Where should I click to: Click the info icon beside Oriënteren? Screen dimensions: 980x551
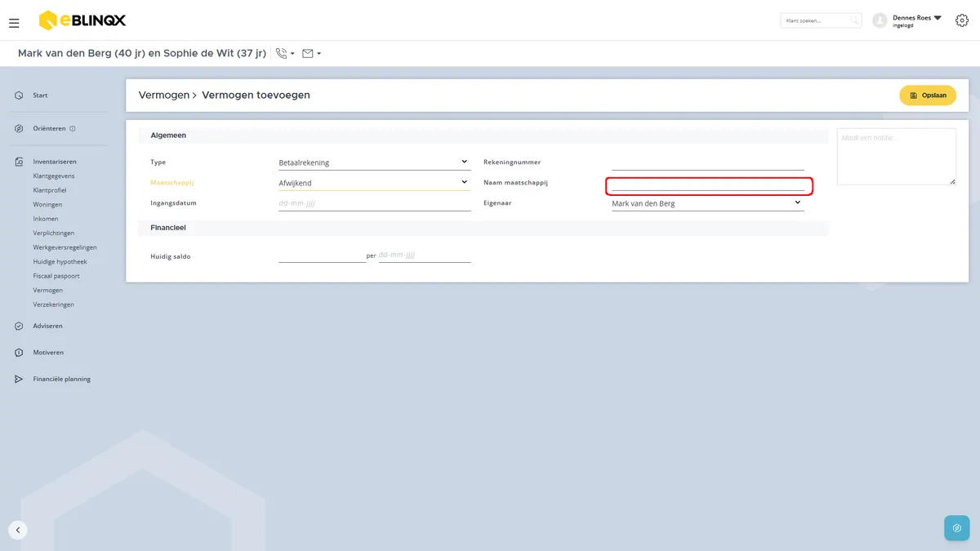click(73, 129)
